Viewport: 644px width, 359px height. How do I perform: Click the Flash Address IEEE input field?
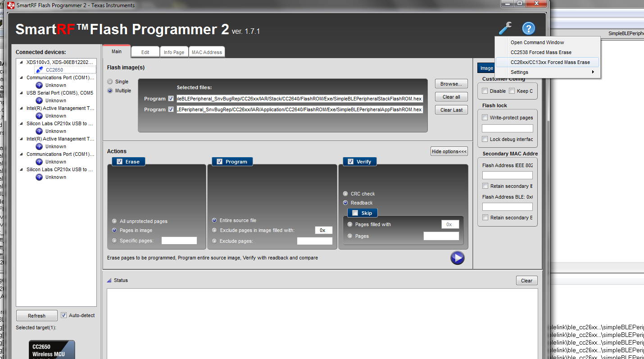coord(508,175)
